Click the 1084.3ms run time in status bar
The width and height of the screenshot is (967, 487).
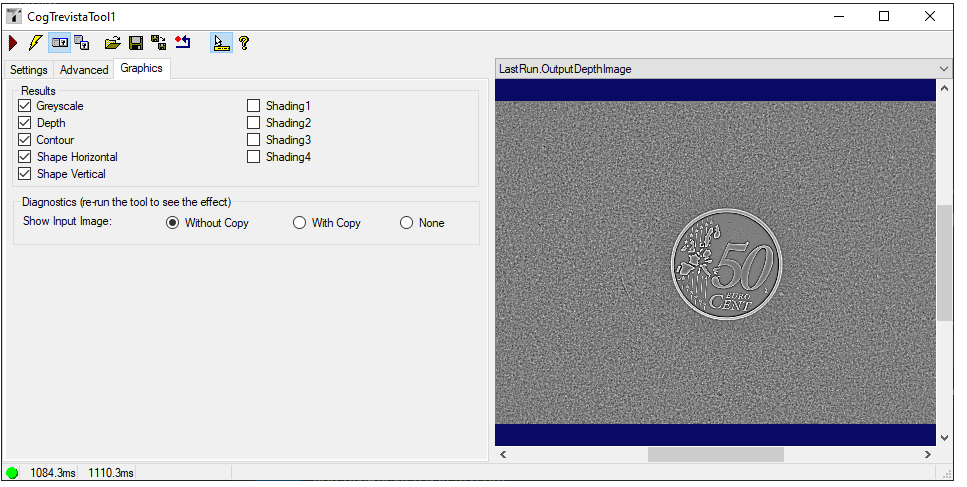pos(52,473)
